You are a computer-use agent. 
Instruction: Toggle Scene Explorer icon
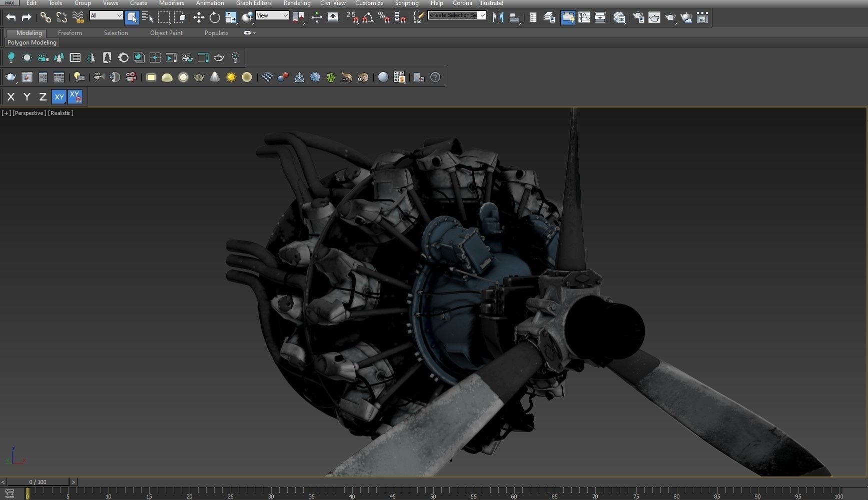(x=533, y=17)
